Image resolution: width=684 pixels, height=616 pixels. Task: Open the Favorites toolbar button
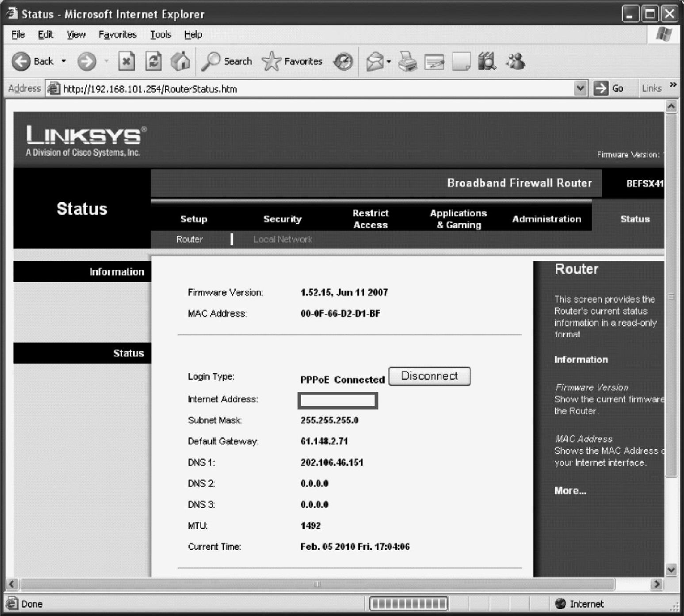coord(292,61)
